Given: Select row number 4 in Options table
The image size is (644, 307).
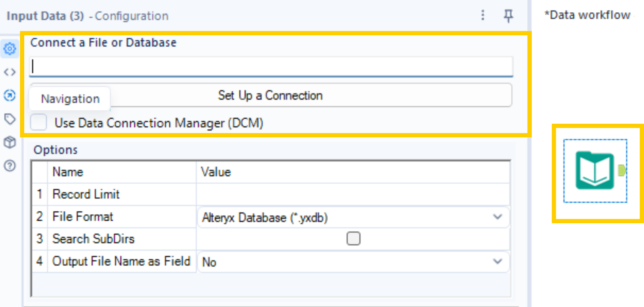Looking at the screenshot, I should (x=40, y=261).
